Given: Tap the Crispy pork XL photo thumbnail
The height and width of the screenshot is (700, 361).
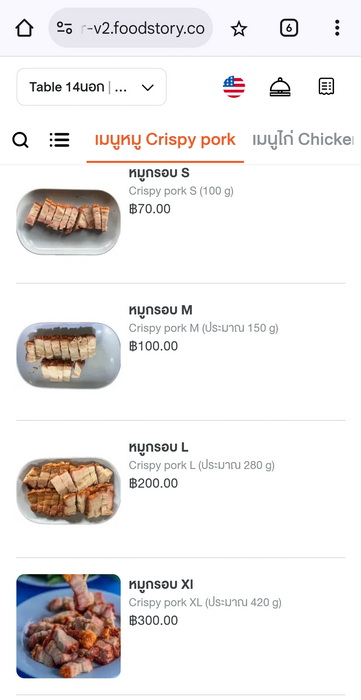Looking at the screenshot, I should click(x=68, y=626).
